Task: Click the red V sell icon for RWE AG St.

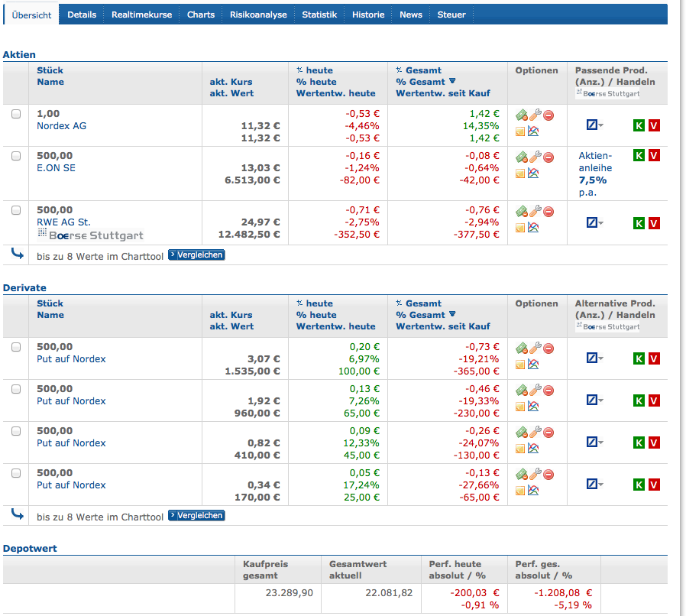Action: coord(654,224)
